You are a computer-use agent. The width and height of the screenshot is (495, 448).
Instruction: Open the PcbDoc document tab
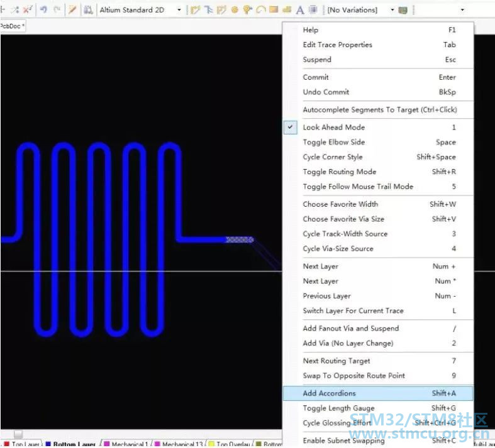click(x=12, y=26)
